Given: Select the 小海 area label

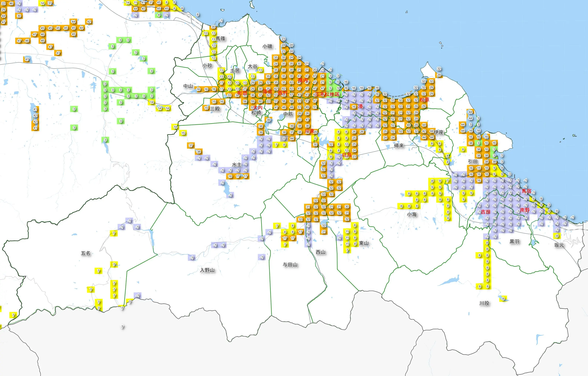Looking at the screenshot, I should coord(412,214).
